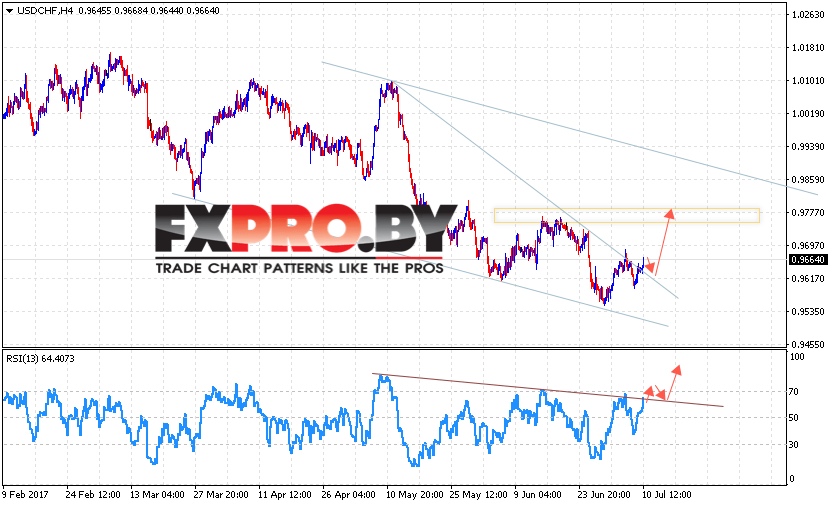Click the RSI scale value 70
829x506 pixels.
[794, 392]
